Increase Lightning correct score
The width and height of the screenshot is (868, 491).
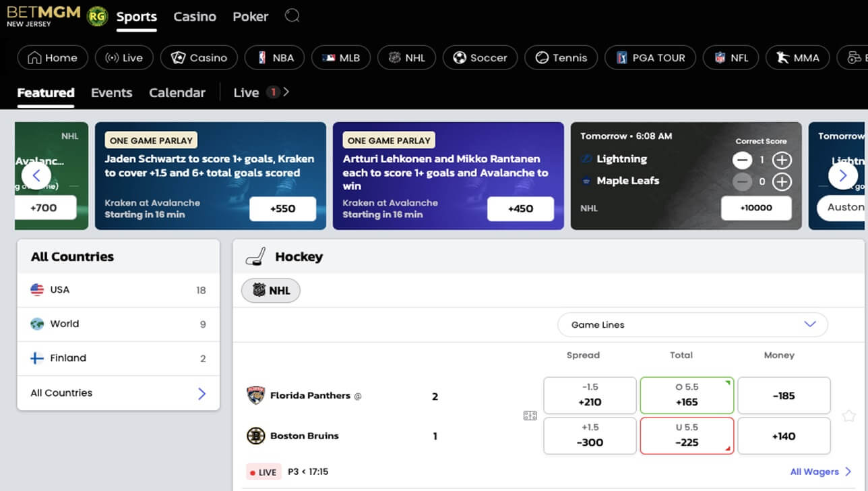pos(782,161)
